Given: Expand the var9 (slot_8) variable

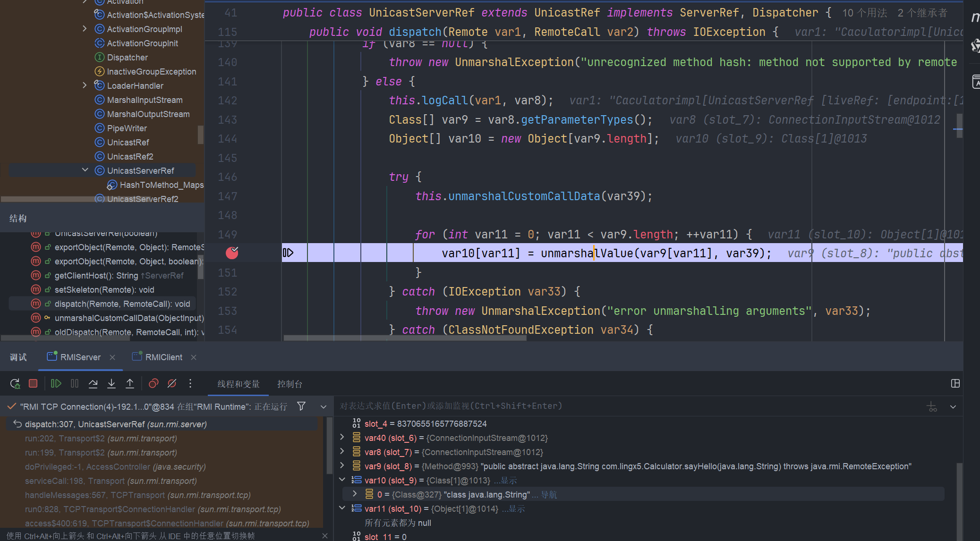Looking at the screenshot, I should tap(342, 466).
